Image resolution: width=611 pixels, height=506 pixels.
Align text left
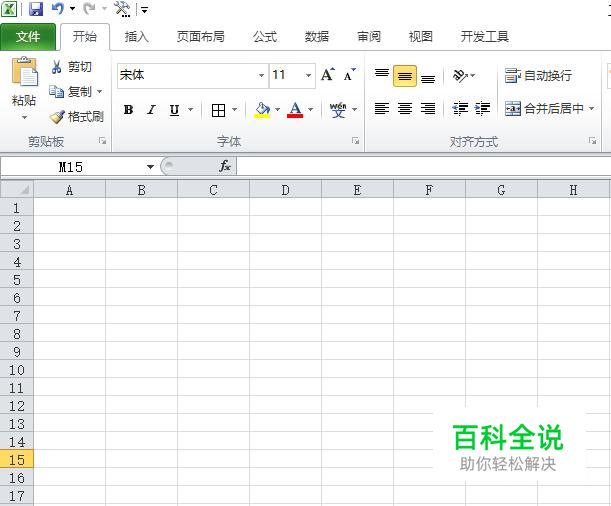coord(382,109)
